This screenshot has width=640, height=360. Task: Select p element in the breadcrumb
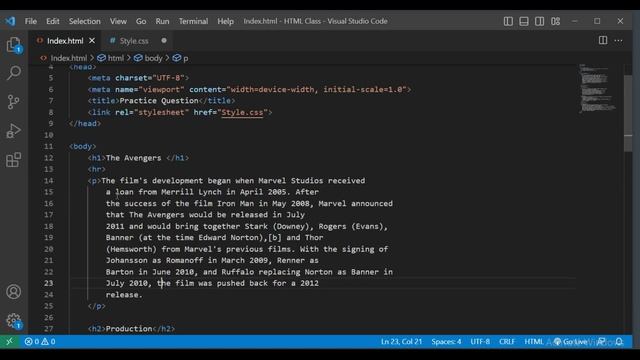180,58
